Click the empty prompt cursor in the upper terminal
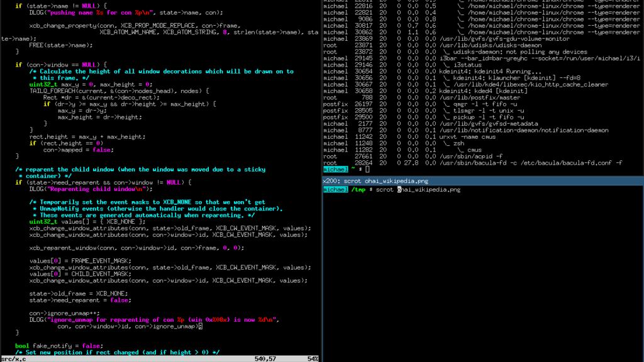The height and width of the screenshot is (362, 644). point(367,170)
